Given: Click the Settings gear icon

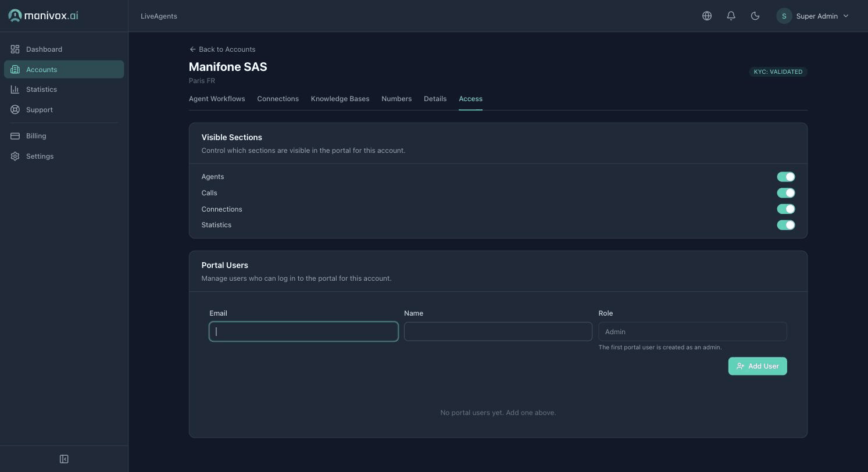Looking at the screenshot, I should coord(15,156).
